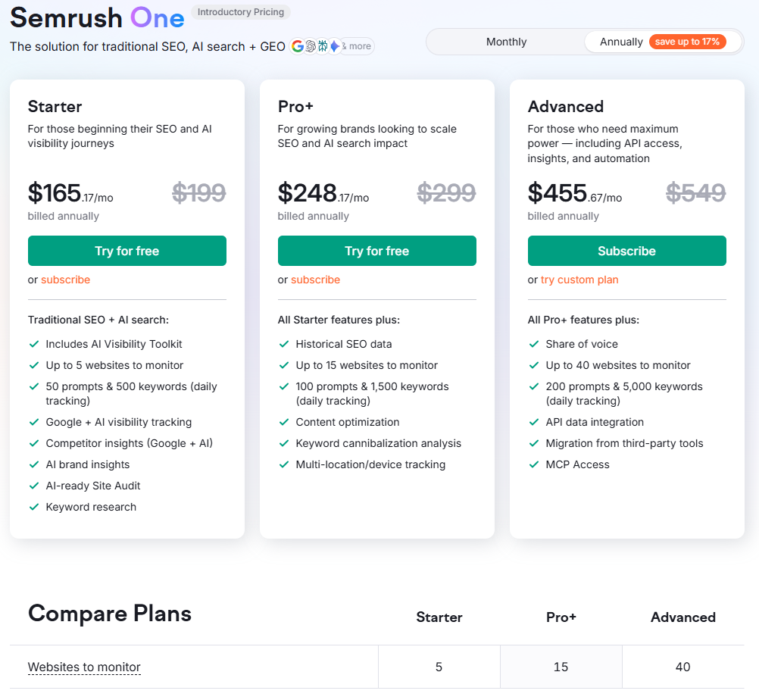Viewport: 759px width, 700px height.
Task: Click the Gemini icon in the header
Action: click(x=336, y=45)
